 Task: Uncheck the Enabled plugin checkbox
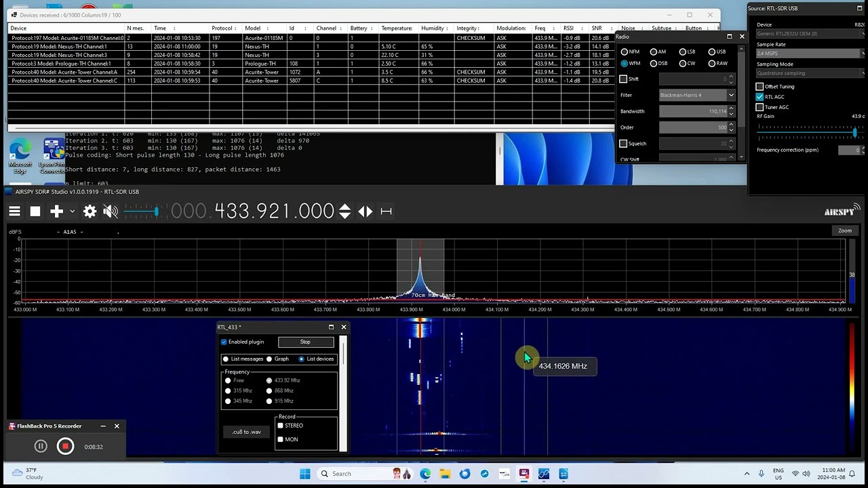coord(224,342)
